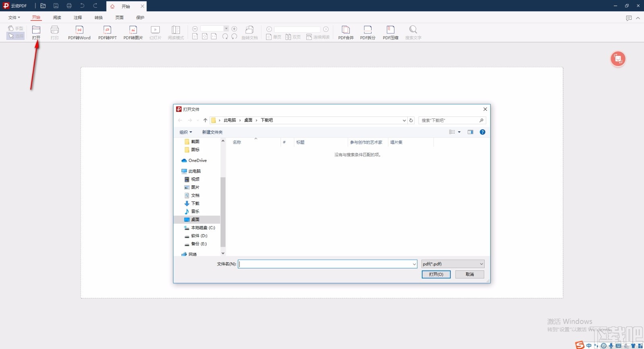Image resolution: width=644 pixels, height=349 pixels.
Task: Toggle the preview pane button in dialog
Action: (x=471, y=132)
